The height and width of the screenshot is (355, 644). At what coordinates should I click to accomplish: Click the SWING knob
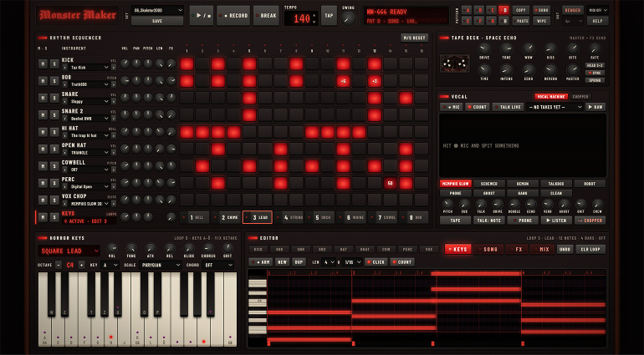348,18
